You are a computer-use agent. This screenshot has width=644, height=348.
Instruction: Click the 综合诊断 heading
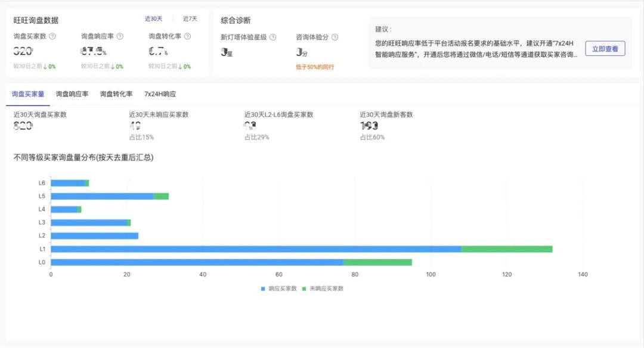pos(236,20)
